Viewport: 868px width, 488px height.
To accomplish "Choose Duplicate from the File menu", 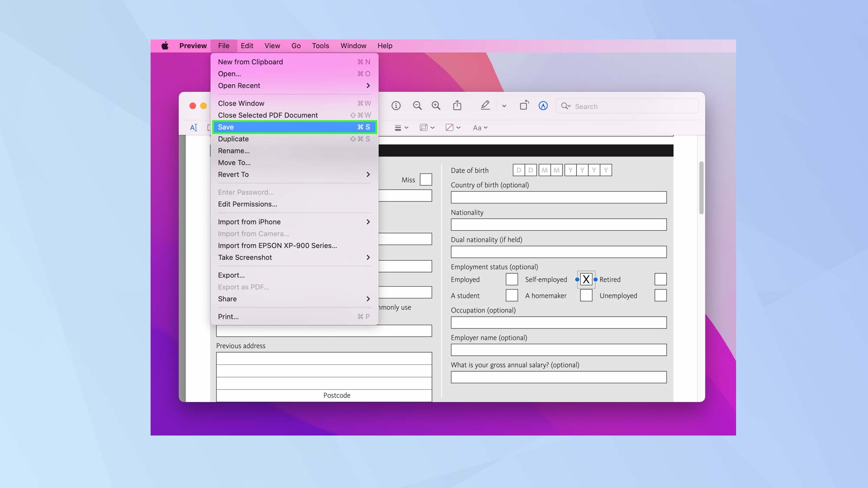I will [x=233, y=139].
